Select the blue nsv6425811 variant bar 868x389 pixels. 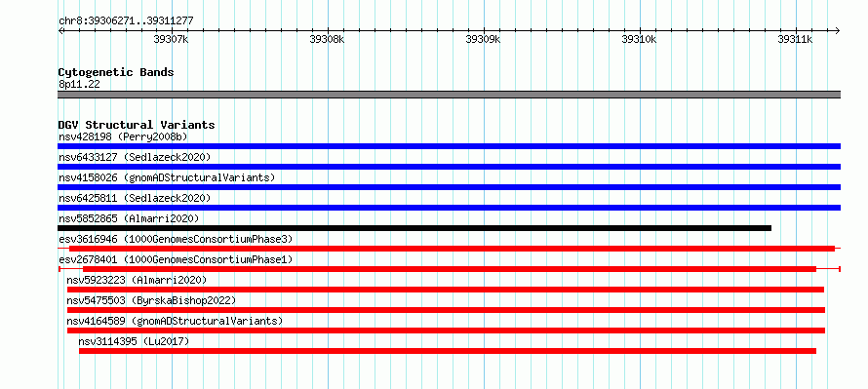[x=449, y=208]
